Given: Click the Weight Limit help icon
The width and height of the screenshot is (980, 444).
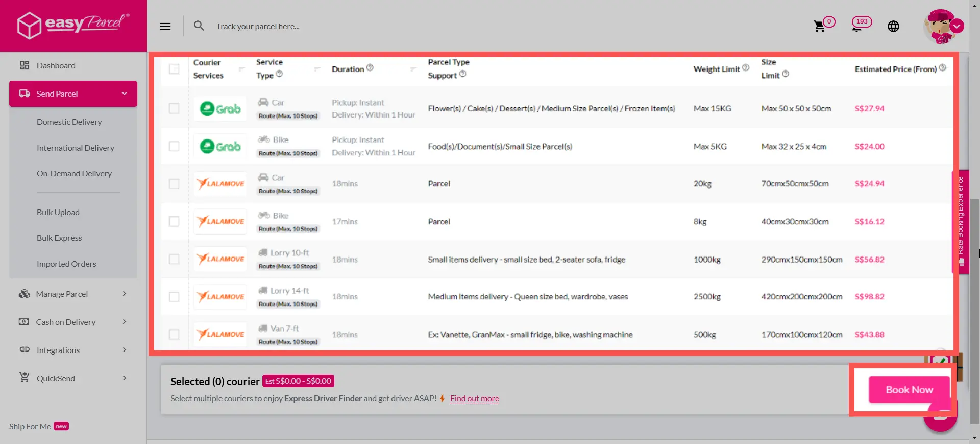Looking at the screenshot, I should coord(746,67).
